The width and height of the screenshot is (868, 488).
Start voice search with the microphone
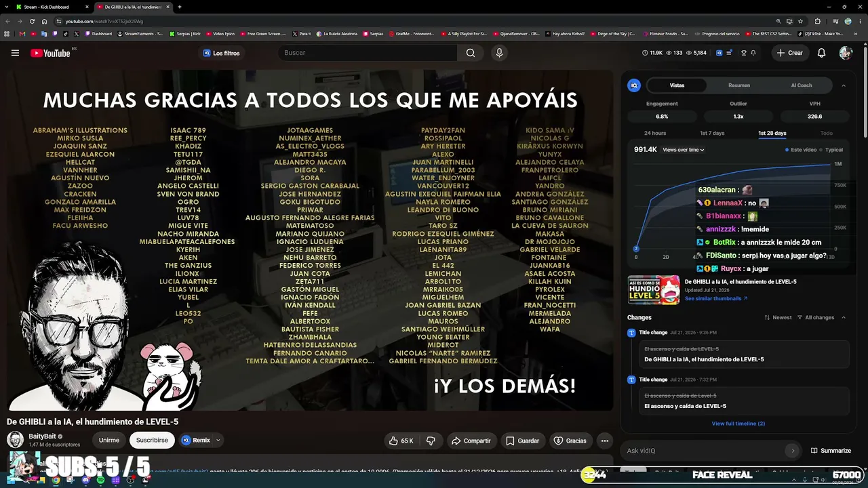point(499,53)
